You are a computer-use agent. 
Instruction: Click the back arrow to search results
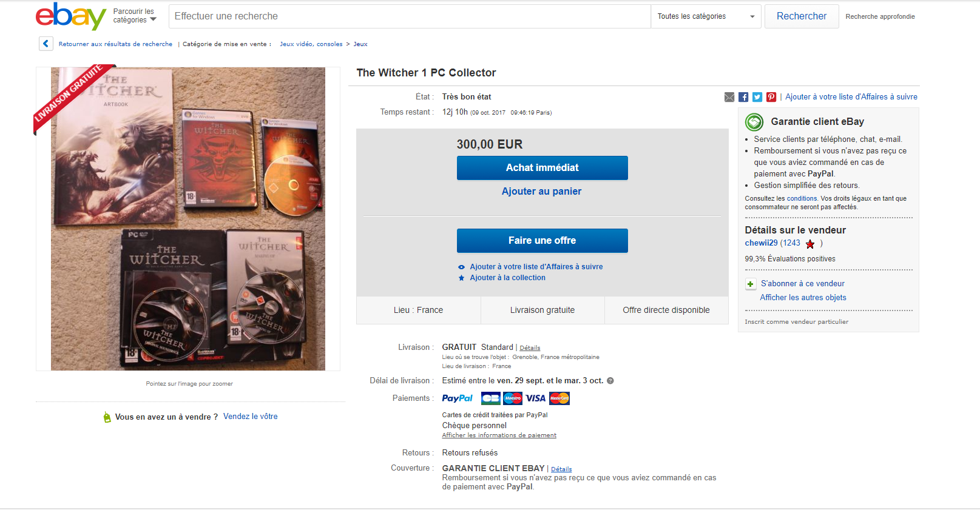[46, 44]
